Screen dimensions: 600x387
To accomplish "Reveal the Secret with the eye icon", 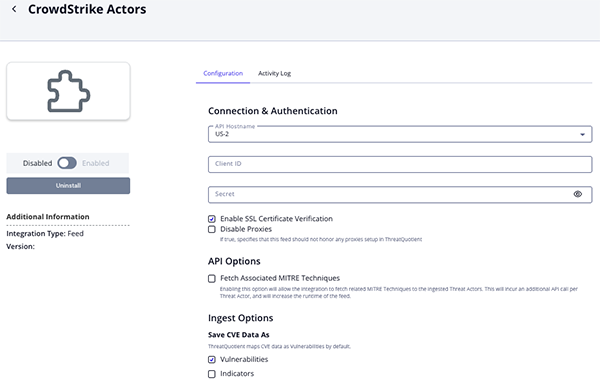I will (577, 194).
